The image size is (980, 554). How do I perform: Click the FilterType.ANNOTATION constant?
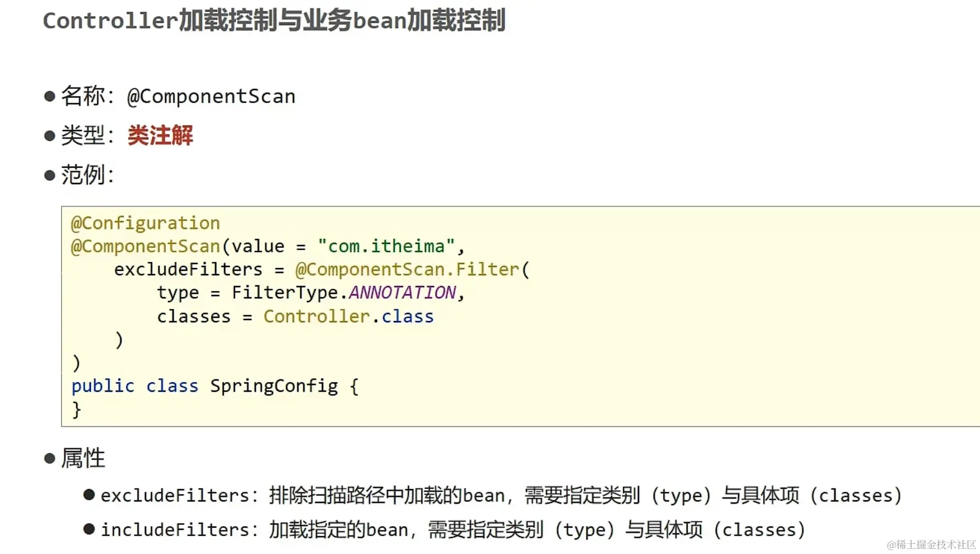click(x=344, y=293)
